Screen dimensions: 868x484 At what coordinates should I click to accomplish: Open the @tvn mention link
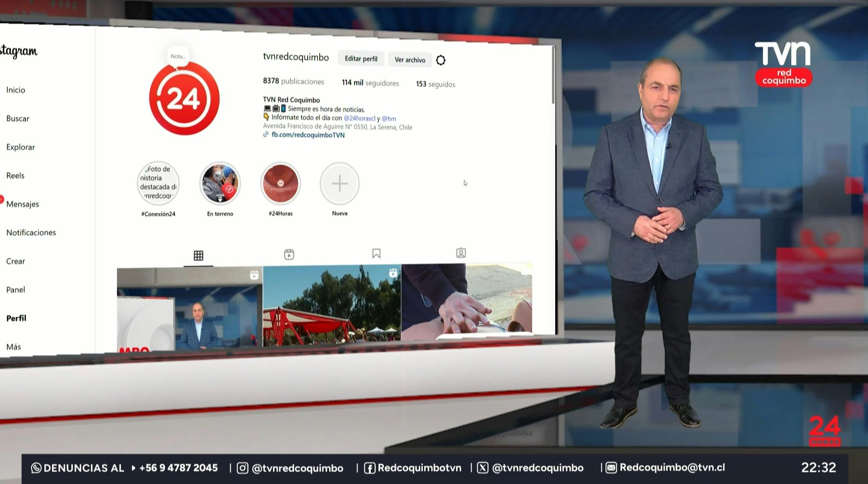tap(389, 119)
